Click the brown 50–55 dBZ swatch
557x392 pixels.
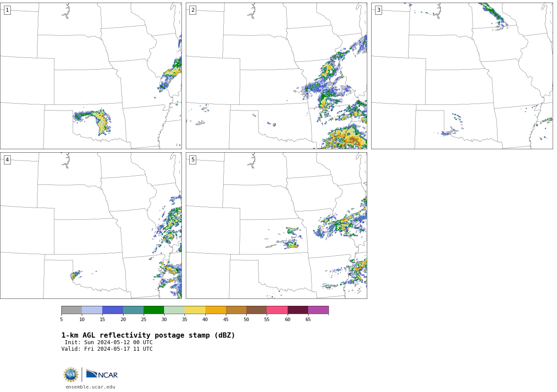pos(256,310)
